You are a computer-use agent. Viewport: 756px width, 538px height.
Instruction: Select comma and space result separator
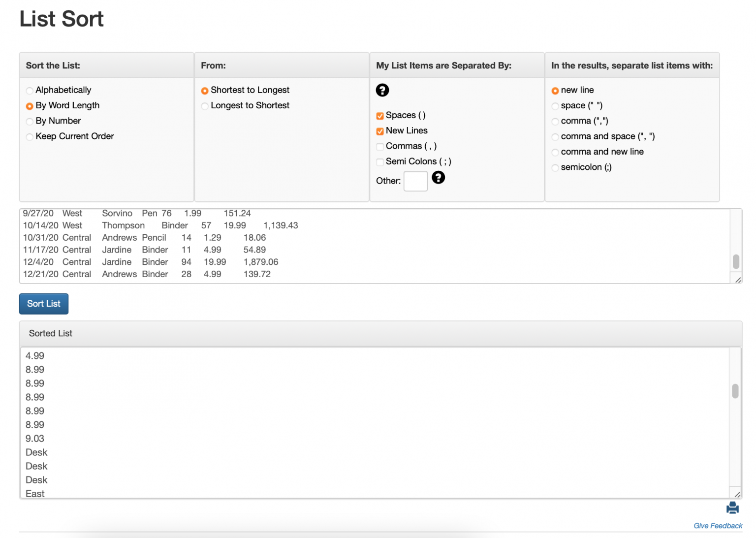point(555,137)
